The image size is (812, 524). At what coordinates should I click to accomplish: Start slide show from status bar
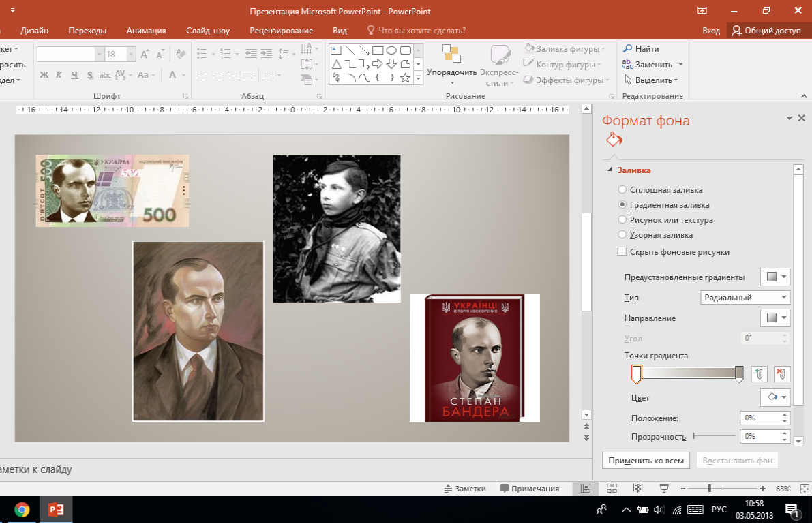coord(664,489)
